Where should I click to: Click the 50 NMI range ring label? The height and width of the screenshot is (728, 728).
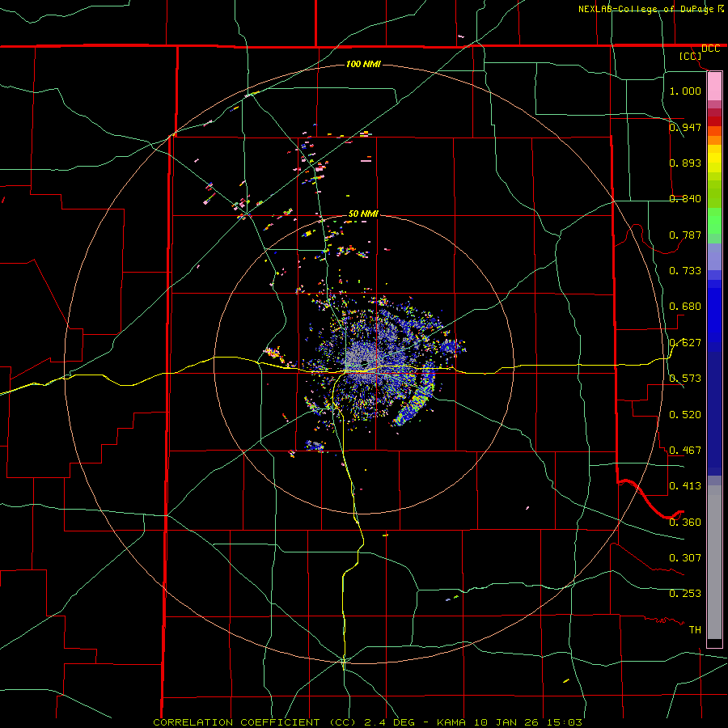pyautogui.click(x=363, y=214)
